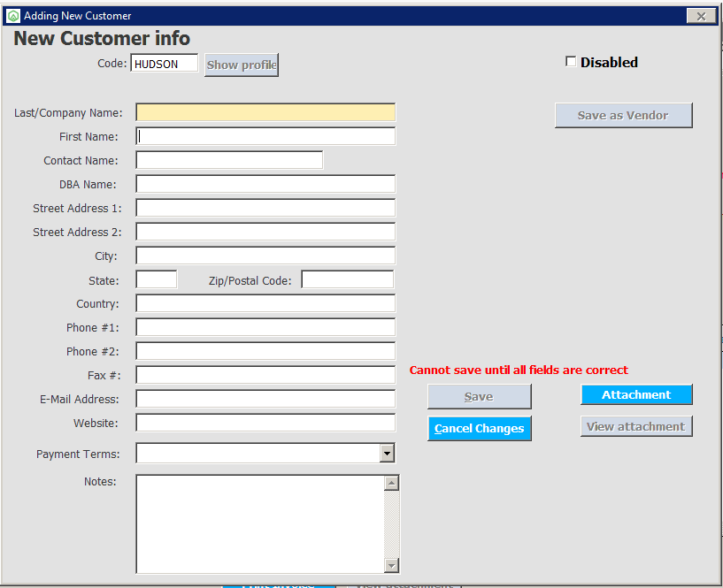Click the 'New Customer info' heading
Image resolution: width=723 pixels, height=588 pixels.
(102, 38)
